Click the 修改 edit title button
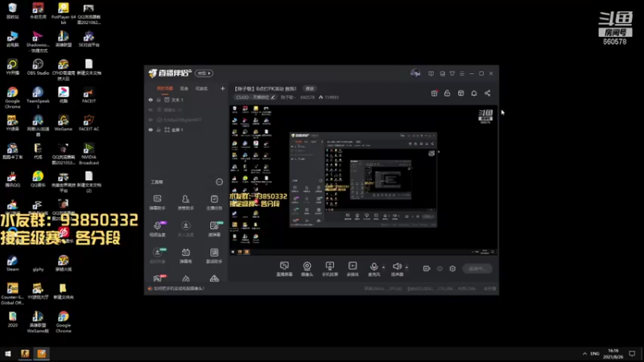Screen dimensions: 644x362 309,88
